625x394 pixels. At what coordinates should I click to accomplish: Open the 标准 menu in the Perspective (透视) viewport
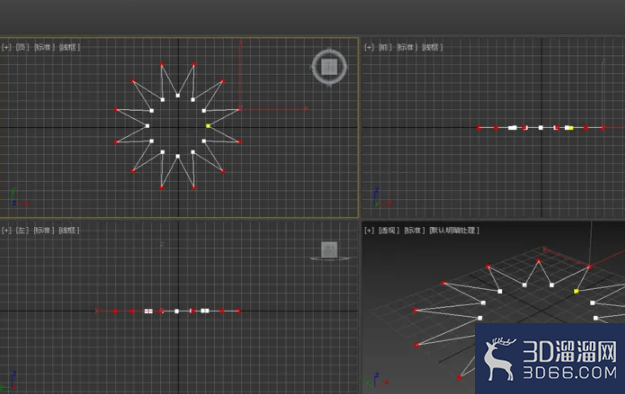coord(415,230)
